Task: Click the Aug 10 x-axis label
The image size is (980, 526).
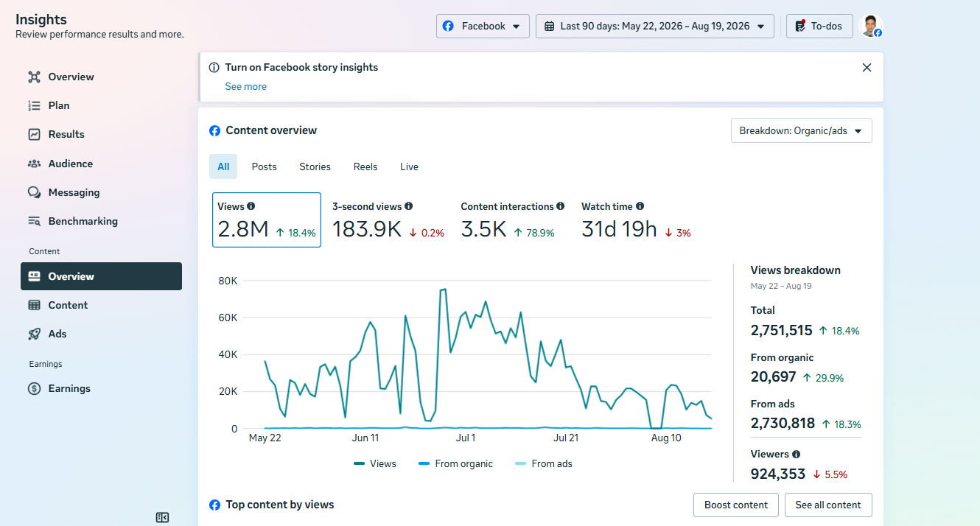Action: 666,438
